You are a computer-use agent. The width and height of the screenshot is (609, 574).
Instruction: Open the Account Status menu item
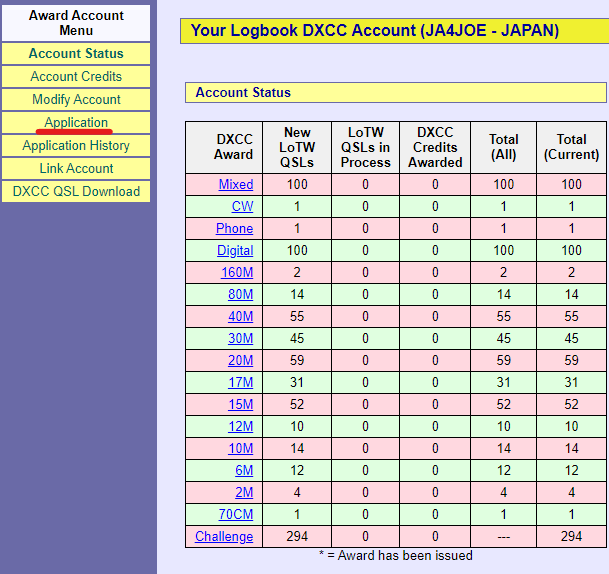point(76,53)
